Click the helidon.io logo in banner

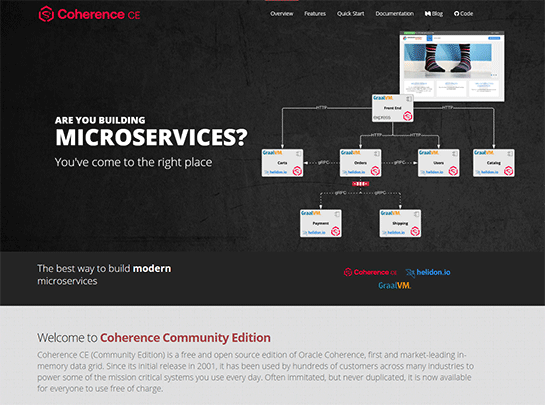tap(428, 273)
